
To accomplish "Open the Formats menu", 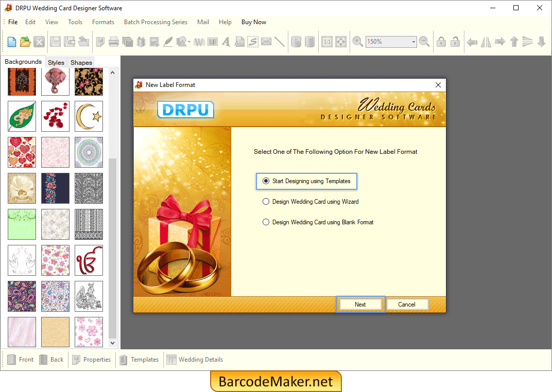I will coord(103,22).
